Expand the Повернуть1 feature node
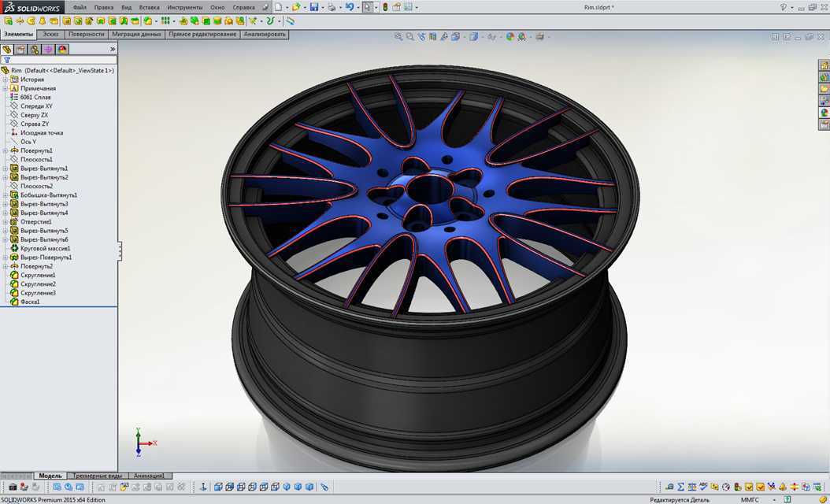 [6, 150]
